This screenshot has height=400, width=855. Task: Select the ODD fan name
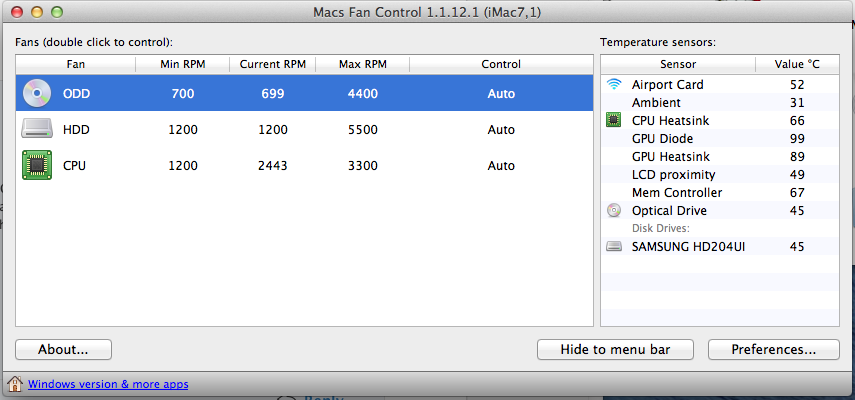coord(76,94)
